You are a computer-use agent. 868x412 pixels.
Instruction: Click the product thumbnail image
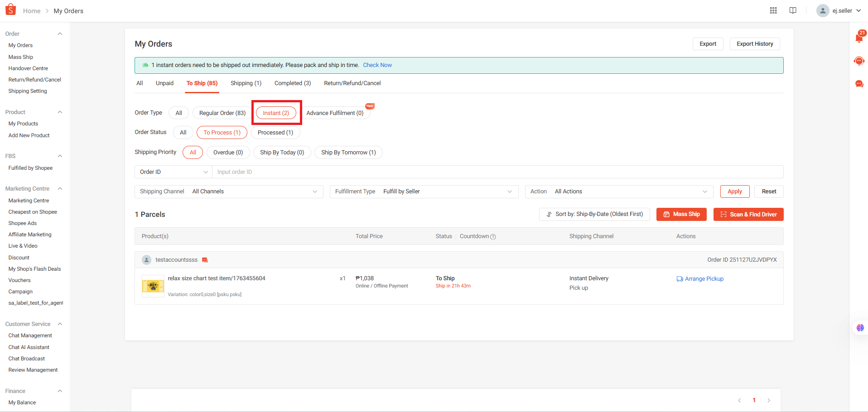click(153, 286)
